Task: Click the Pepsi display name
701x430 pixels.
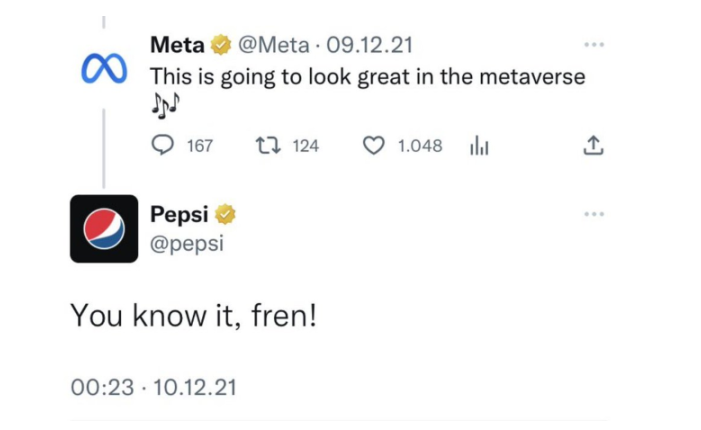Action: point(179,215)
